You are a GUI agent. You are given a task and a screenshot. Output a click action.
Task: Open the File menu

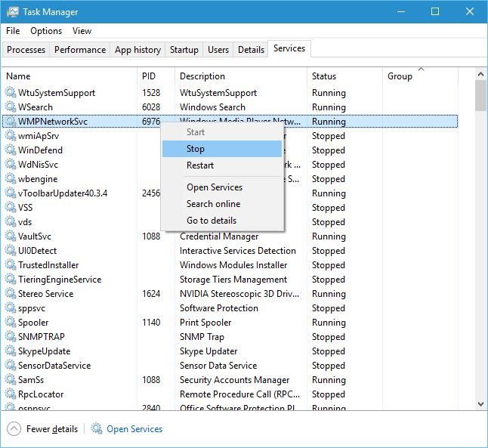click(x=13, y=31)
